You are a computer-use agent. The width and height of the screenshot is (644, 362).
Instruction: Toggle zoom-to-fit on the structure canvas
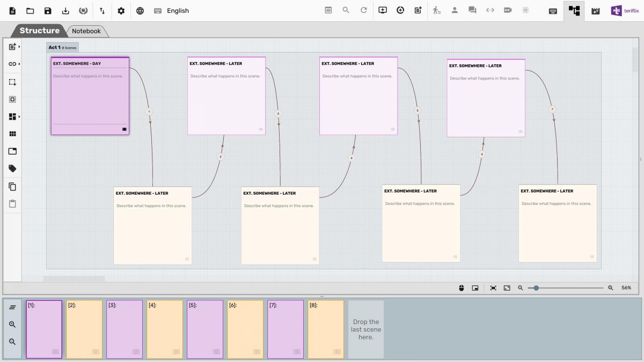tap(493, 287)
